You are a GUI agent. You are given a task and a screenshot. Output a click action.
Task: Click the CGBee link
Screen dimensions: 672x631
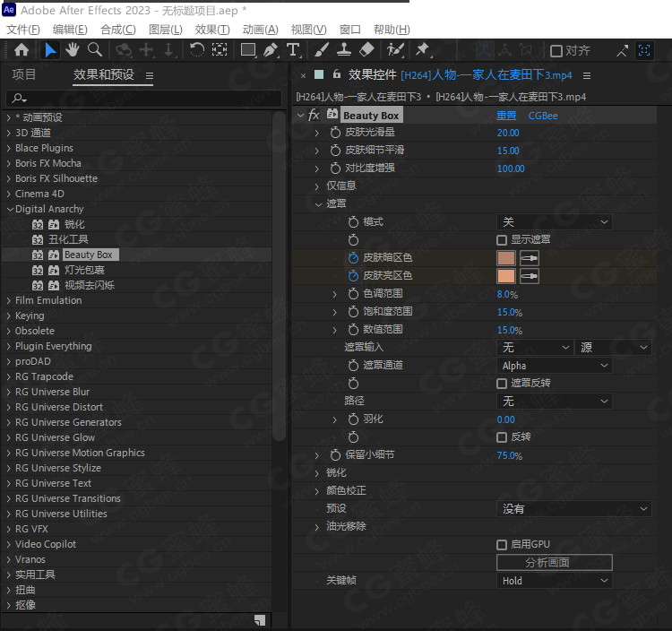click(543, 116)
